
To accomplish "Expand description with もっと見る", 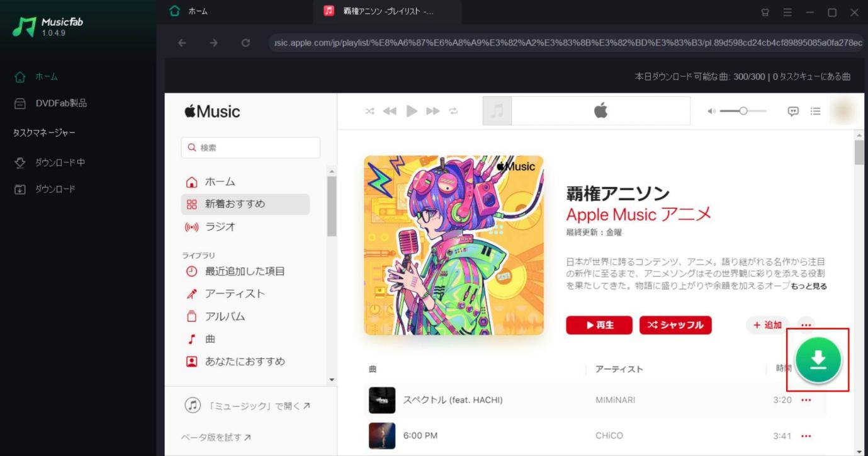I will pyautogui.click(x=809, y=287).
